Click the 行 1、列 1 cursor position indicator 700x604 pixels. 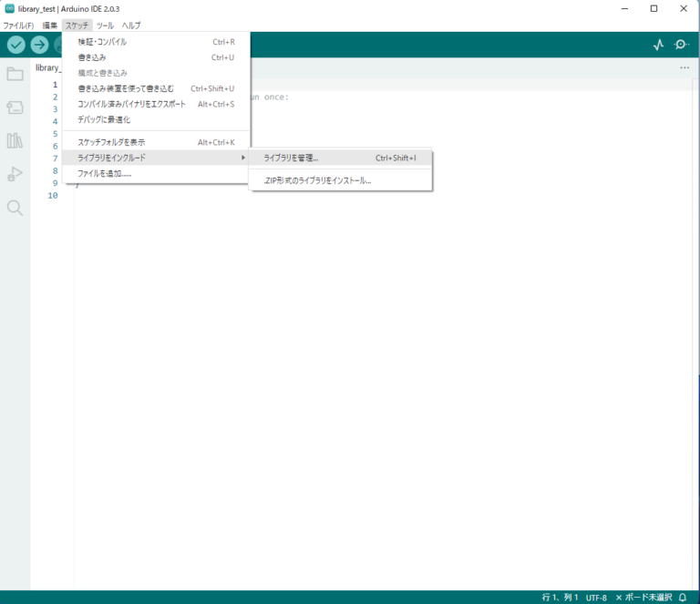click(560, 598)
